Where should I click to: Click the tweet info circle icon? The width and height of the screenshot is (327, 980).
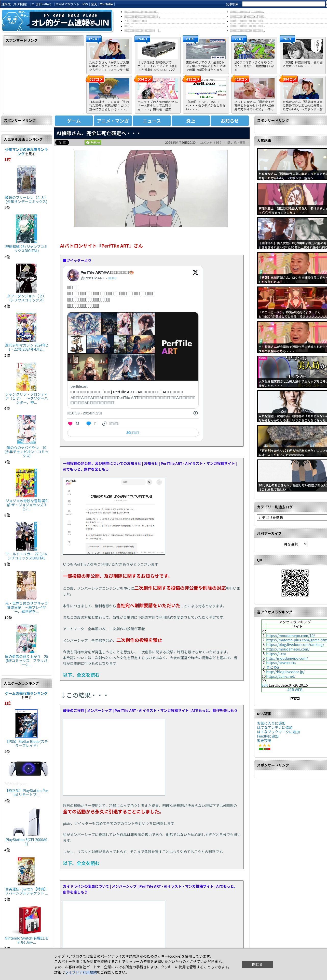[x=196, y=413]
